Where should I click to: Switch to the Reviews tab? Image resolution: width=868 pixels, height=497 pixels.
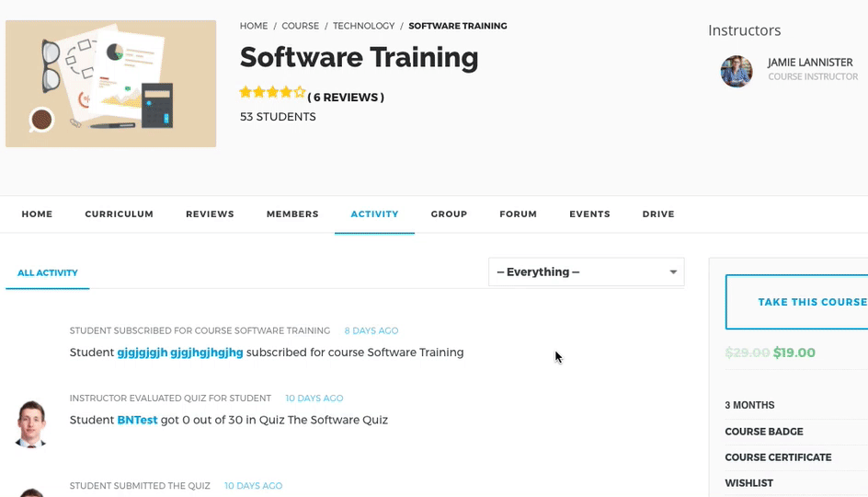click(210, 214)
